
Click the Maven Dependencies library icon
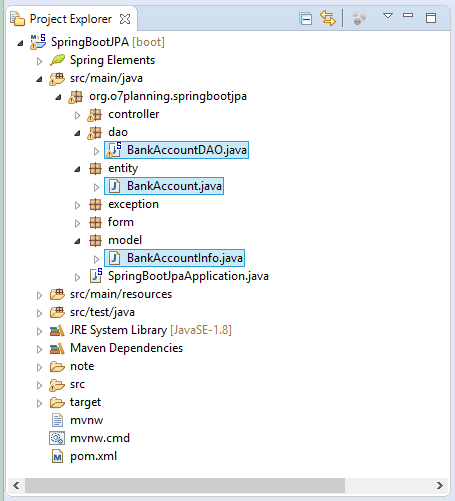pyautogui.click(x=57, y=348)
